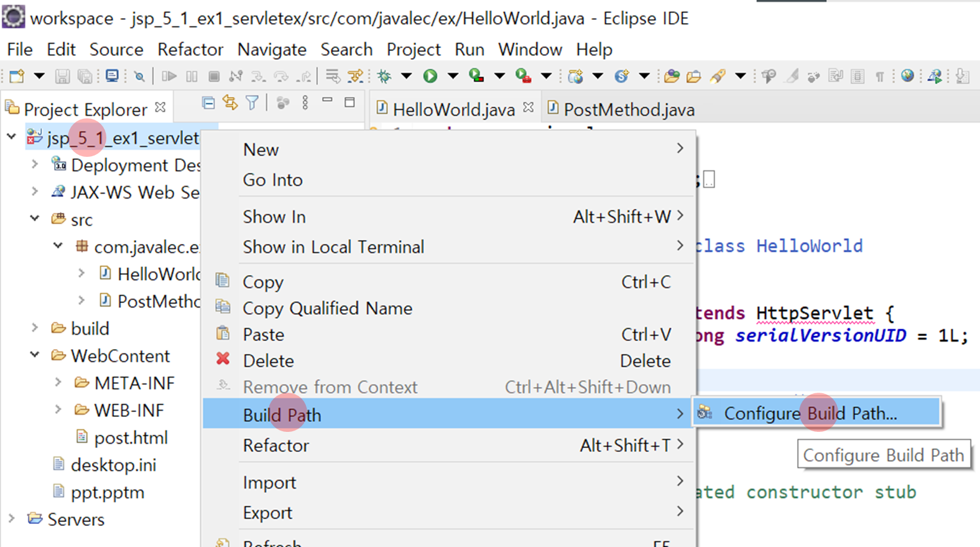Select the WEB-INF folder
The height and width of the screenshot is (547, 980).
[119, 410]
